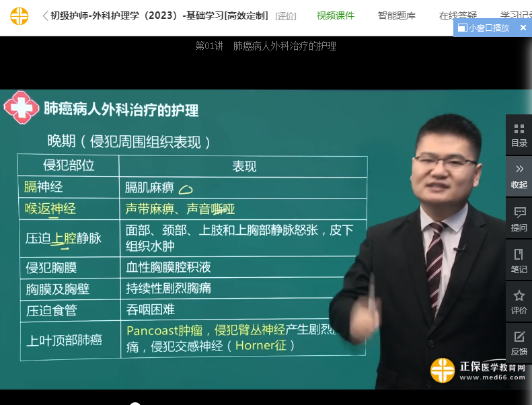Open the 笔记 notes icon

[x=519, y=260]
